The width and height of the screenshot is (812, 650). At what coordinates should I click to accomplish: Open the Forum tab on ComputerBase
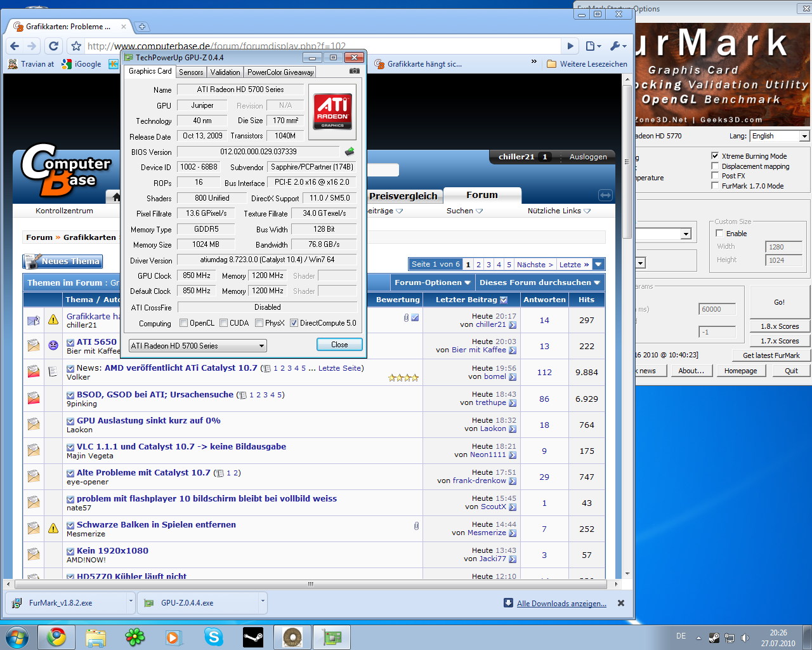pos(482,195)
